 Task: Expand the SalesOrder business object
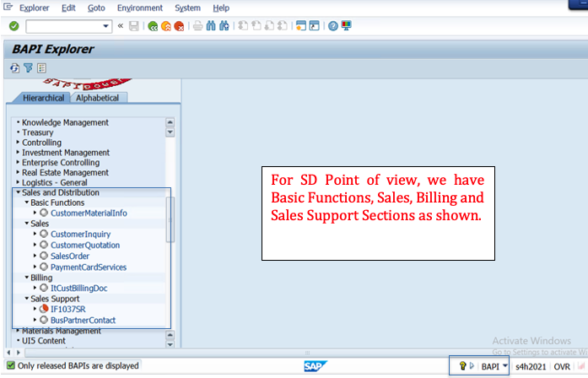pyautogui.click(x=35, y=256)
